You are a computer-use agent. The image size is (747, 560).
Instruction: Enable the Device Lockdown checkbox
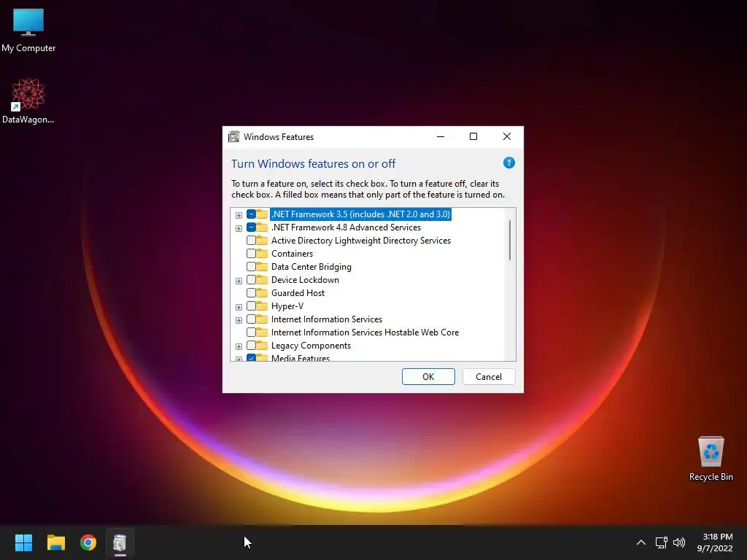[251, 279]
